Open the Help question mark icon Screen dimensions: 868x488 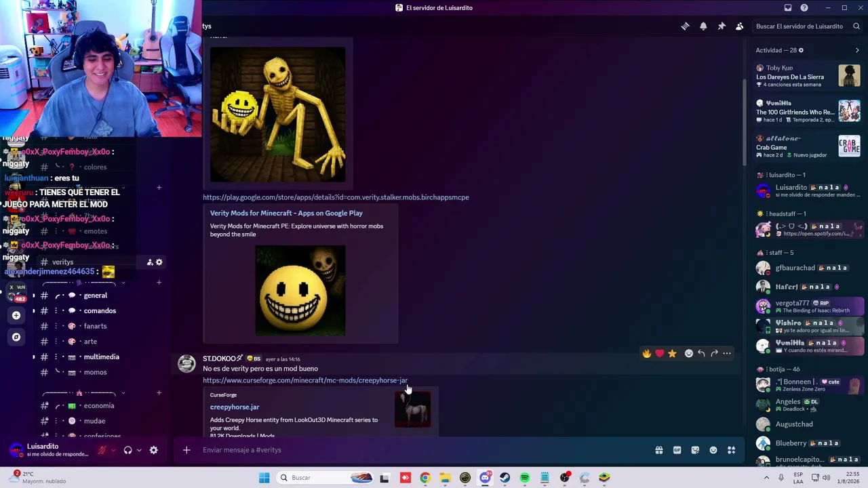804,8
